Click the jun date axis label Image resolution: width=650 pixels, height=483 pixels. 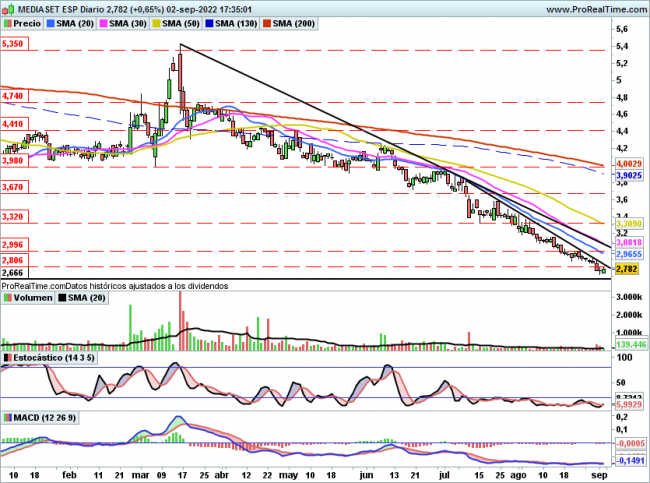click(366, 475)
